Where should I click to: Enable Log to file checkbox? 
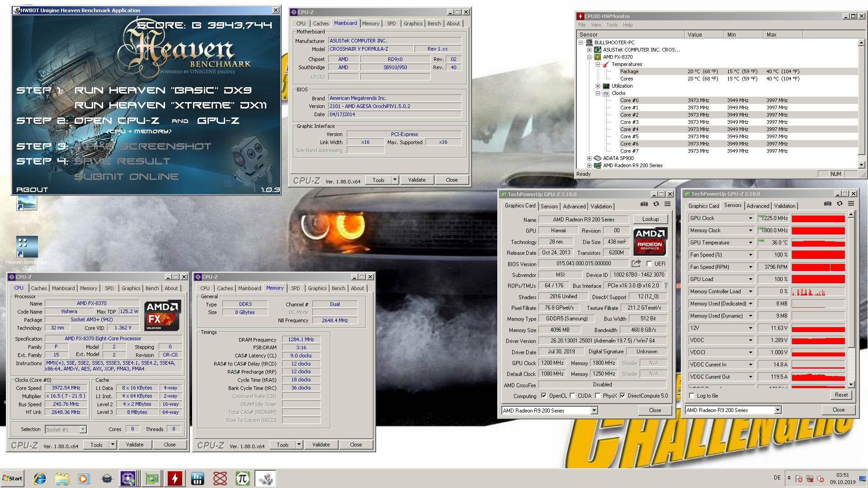coord(692,395)
